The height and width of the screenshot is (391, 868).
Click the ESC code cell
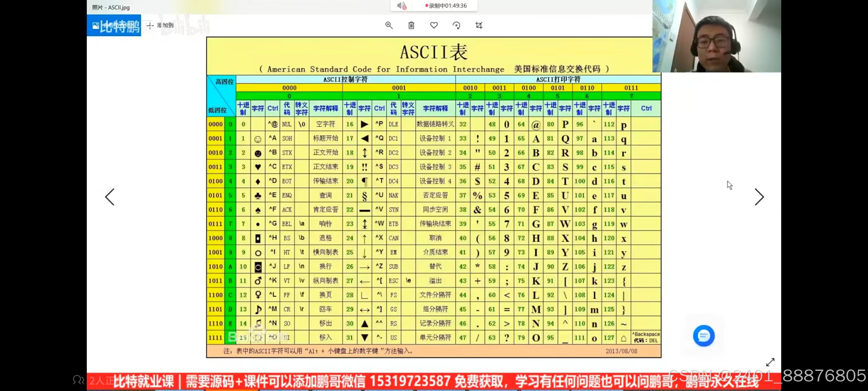point(393,281)
